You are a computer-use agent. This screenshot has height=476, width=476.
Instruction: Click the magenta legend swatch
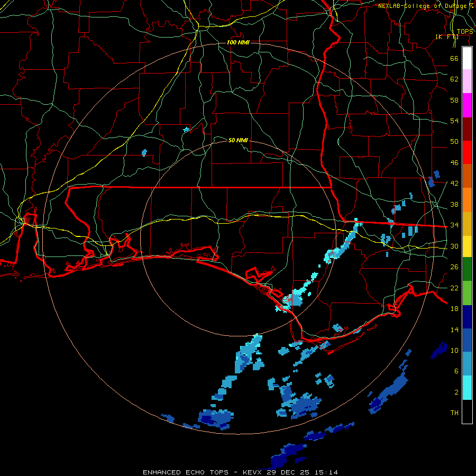coord(467,105)
